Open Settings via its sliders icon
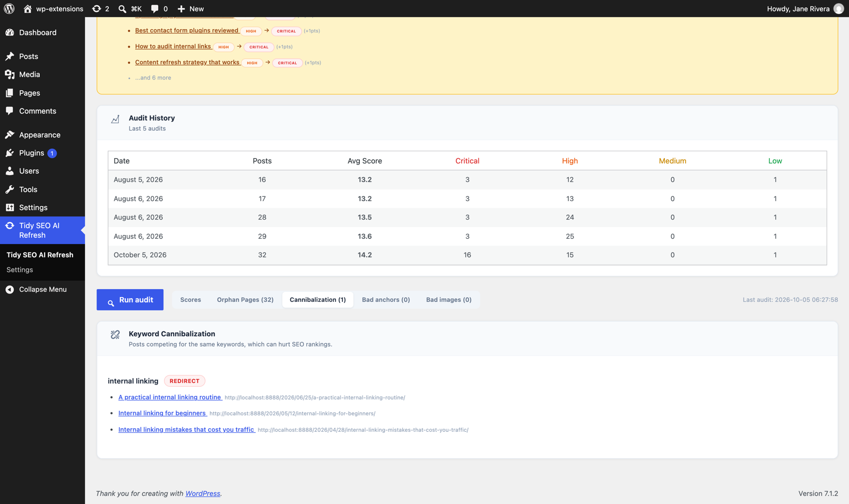Screen dimensions: 849x504 (10, 207)
